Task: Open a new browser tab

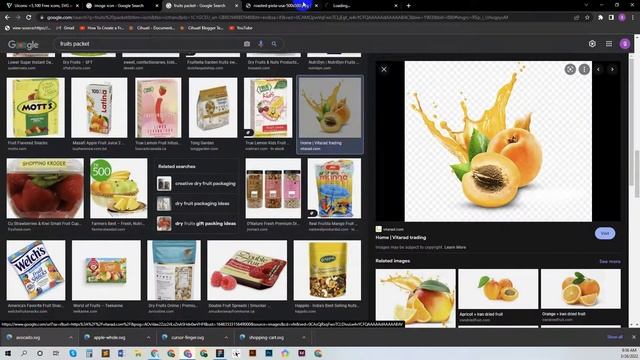Action: [x=408, y=6]
